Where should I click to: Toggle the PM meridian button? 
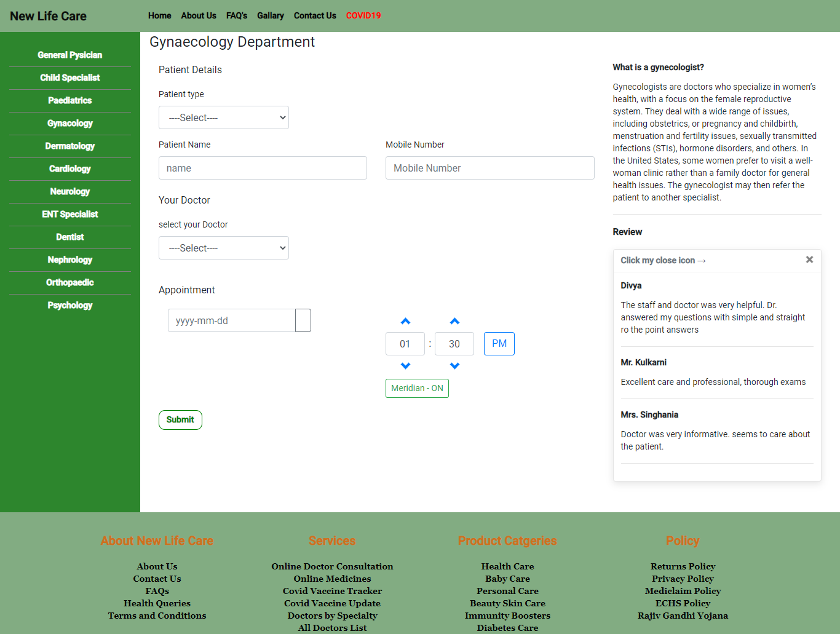(499, 344)
